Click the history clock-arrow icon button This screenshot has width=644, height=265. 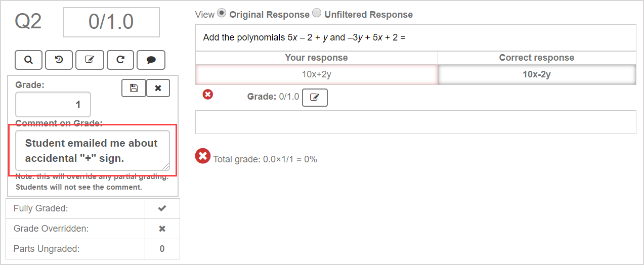click(59, 60)
